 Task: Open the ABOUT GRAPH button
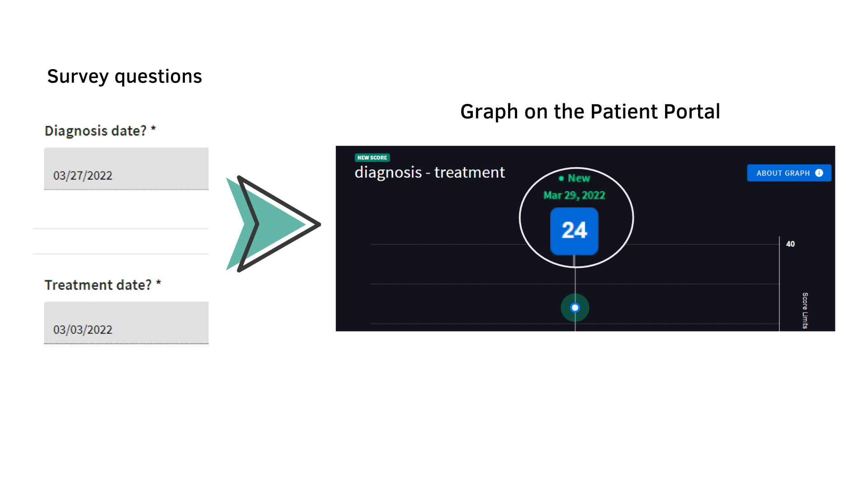point(788,173)
